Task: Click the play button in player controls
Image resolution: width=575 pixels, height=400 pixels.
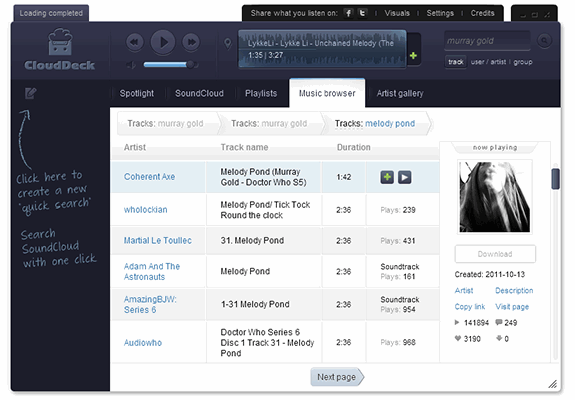Action: click(x=163, y=42)
